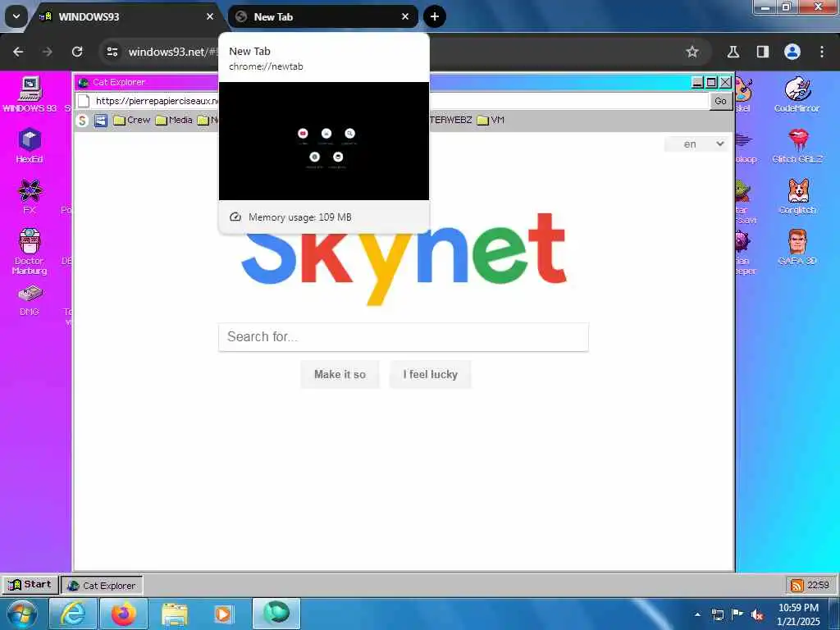This screenshot has height=630, width=840.
Task: Click the new tab preview thumbnail
Action: click(323, 141)
